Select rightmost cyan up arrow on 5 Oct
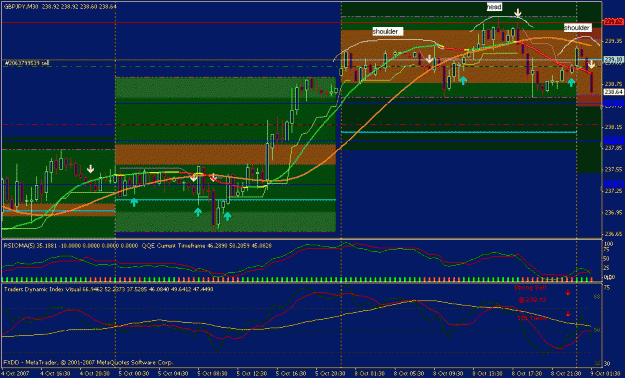The width and height of the screenshot is (625, 378). [227, 217]
